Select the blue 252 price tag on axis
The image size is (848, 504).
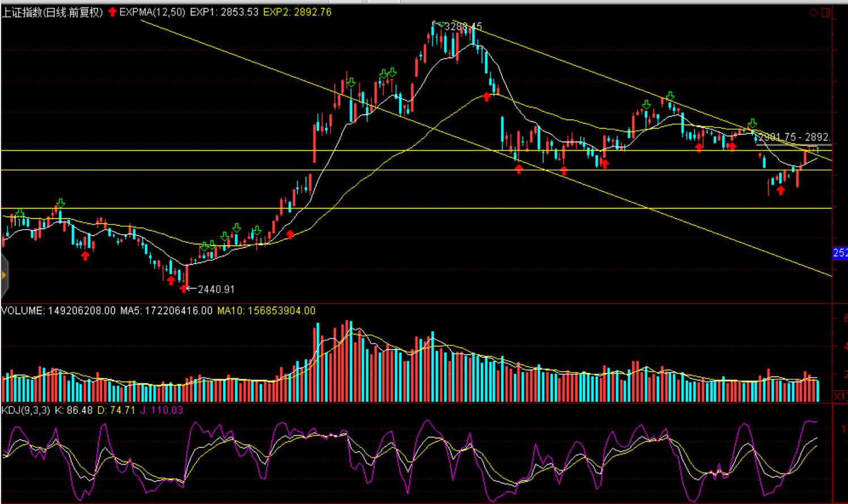pyautogui.click(x=840, y=253)
